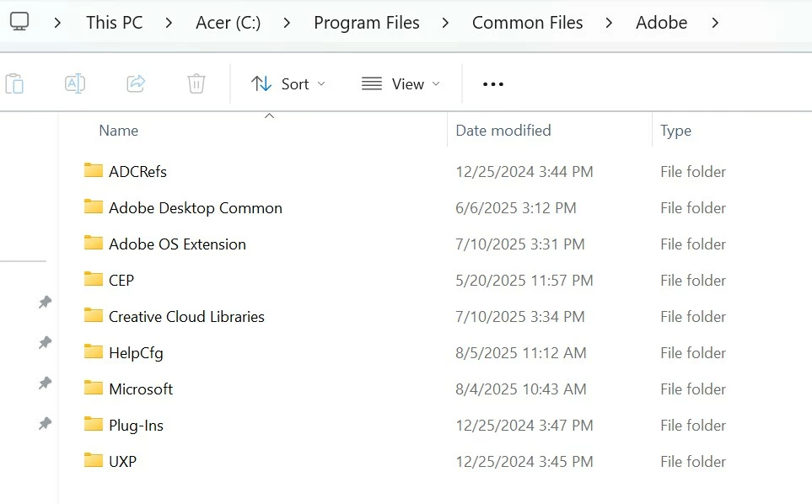
Task: Click the Type column header
Action: [x=675, y=131]
